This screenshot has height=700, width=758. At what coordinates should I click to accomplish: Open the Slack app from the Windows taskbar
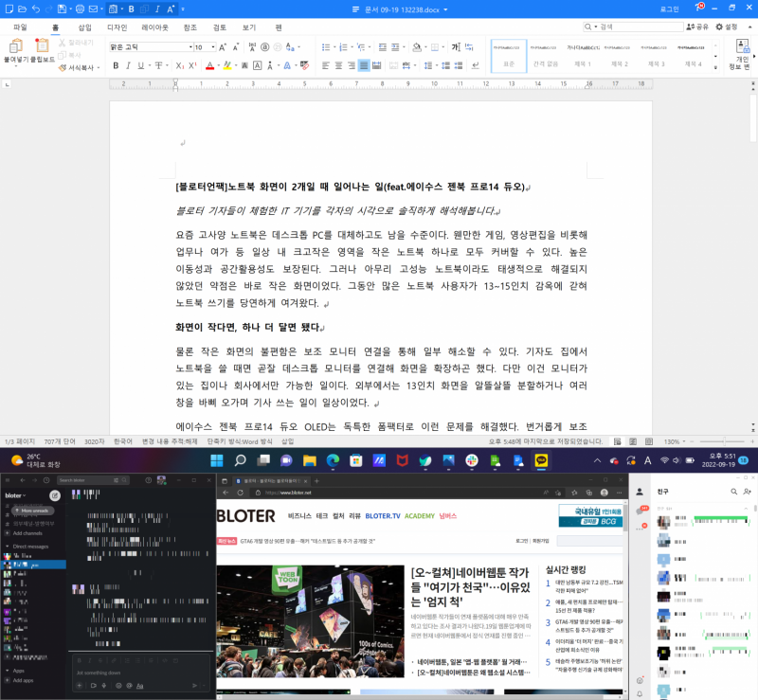click(472, 460)
